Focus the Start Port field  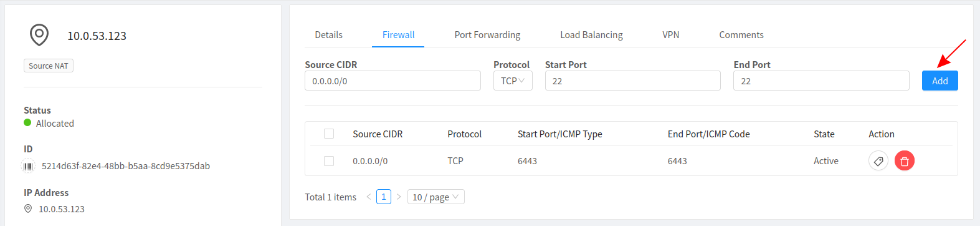pyautogui.click(x=633, y=81)
